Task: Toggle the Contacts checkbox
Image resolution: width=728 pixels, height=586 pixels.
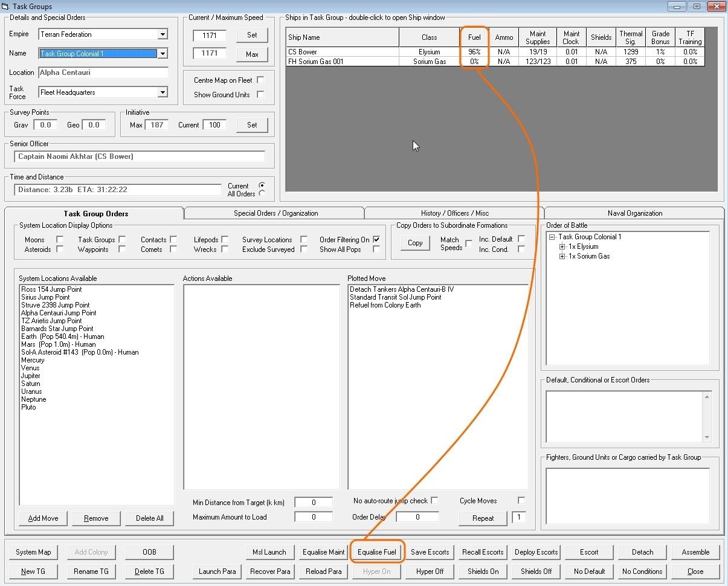Action: point(173,239)
